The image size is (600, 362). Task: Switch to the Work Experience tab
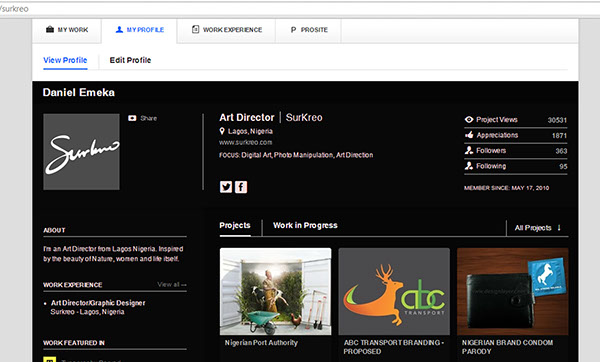227,30
